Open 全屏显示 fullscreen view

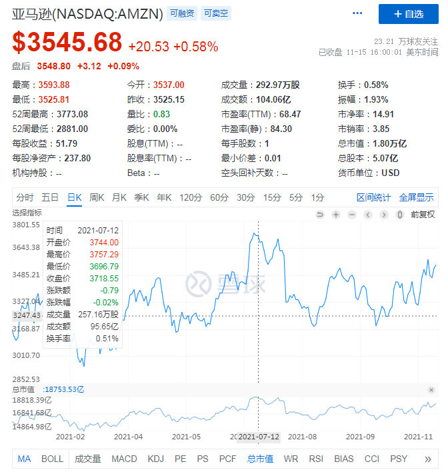pos(416,197)
